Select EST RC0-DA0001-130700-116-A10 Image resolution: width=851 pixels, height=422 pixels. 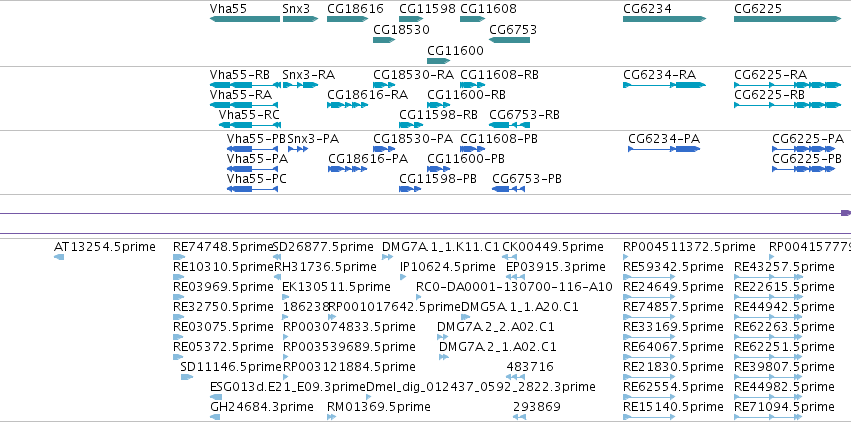tap(419, 297)
